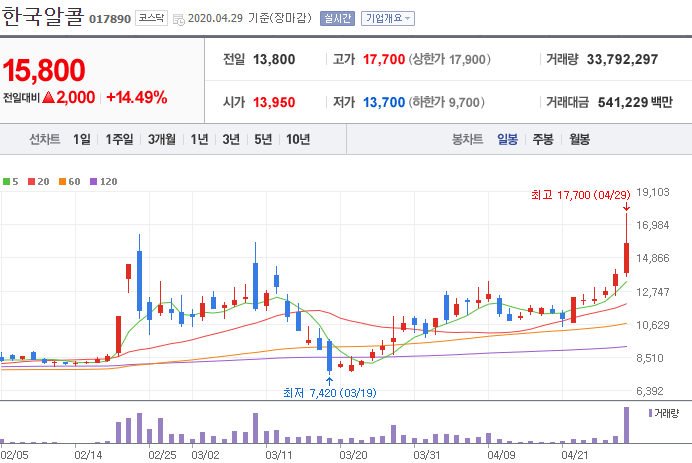Click the 거래대금 value 541,229 백만
Image resolution: width=692 pixels, height=463 pixels.
[x=635, y=102]
